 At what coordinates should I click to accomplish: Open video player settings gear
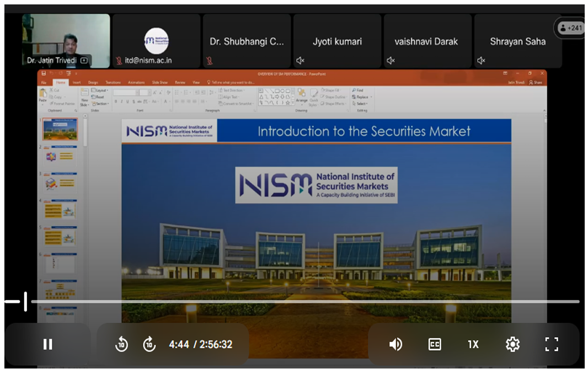point(512,344)
